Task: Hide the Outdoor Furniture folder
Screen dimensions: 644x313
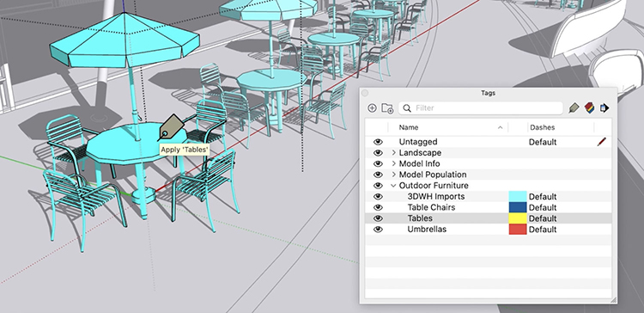Action: [378, 186]
